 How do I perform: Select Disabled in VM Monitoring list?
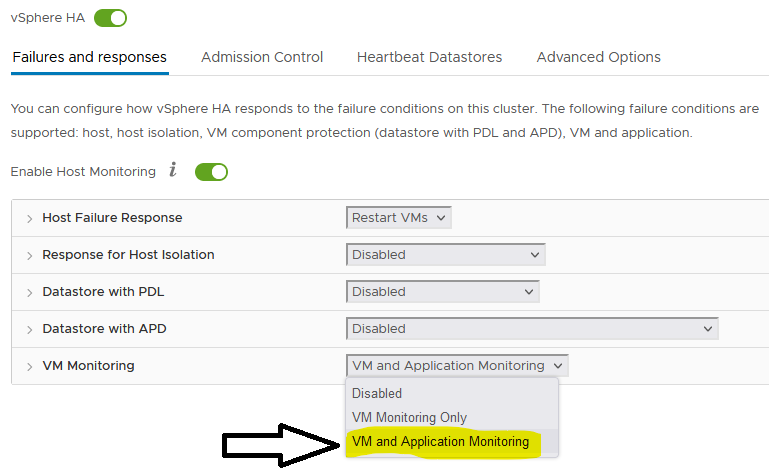coord(377,393)
